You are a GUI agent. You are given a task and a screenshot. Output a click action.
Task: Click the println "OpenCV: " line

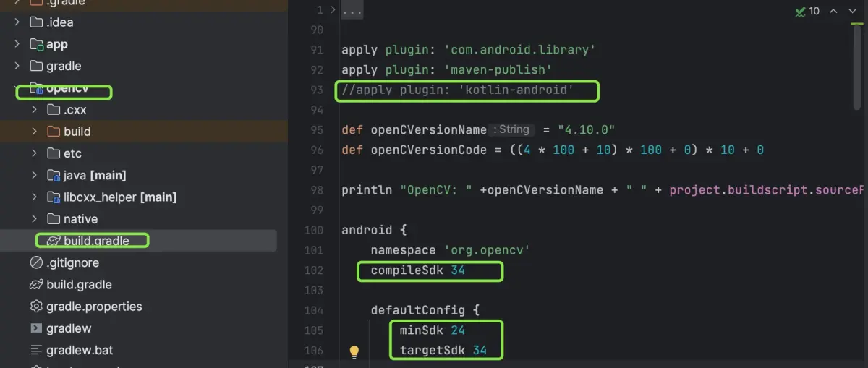[603, 189]
